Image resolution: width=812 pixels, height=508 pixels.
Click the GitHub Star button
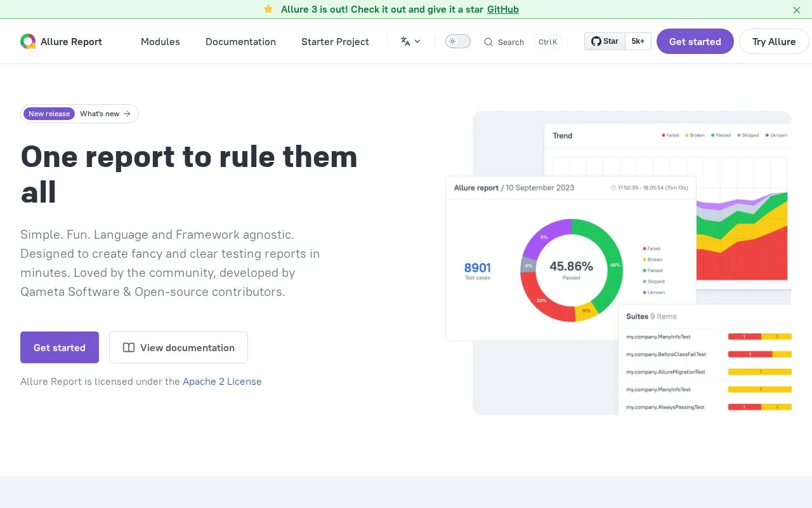(x=605, y=41)
